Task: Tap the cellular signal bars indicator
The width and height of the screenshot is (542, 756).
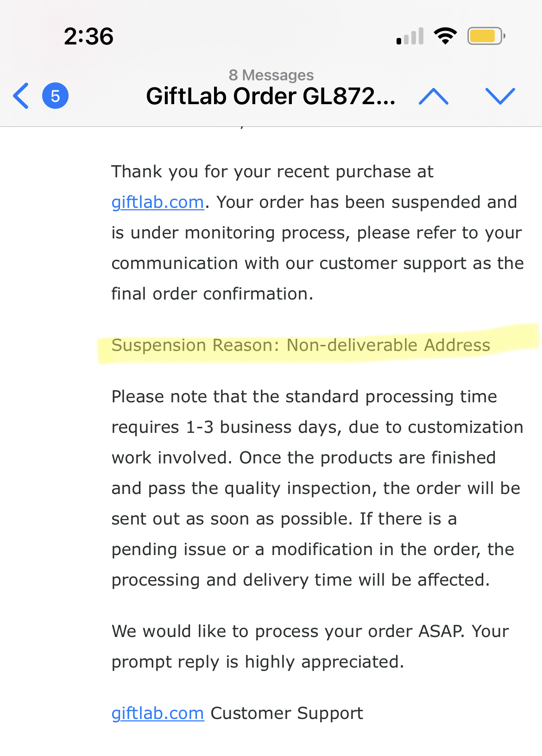Action: click(x=410, y=36)
